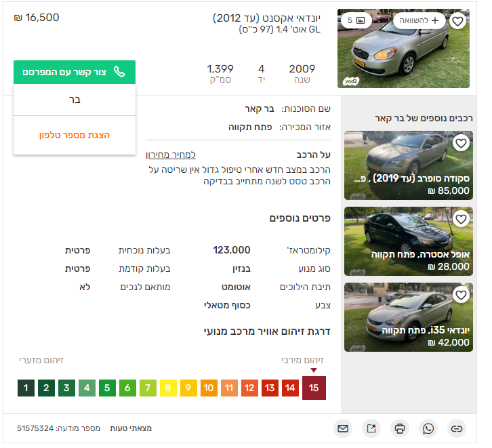The image size is (492, 448).
Task: Open the Hyundai i35 42,000 listing card
Action: [409, 317]
